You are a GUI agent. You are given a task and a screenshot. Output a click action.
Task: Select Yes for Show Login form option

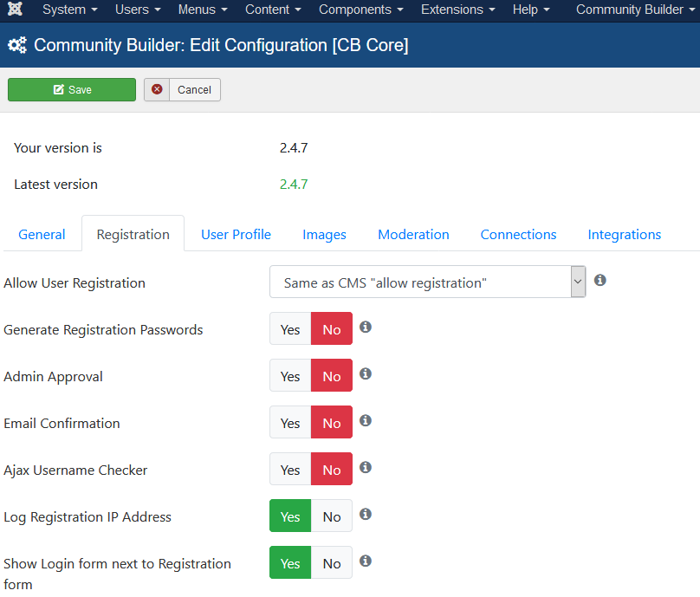point(290,562)
